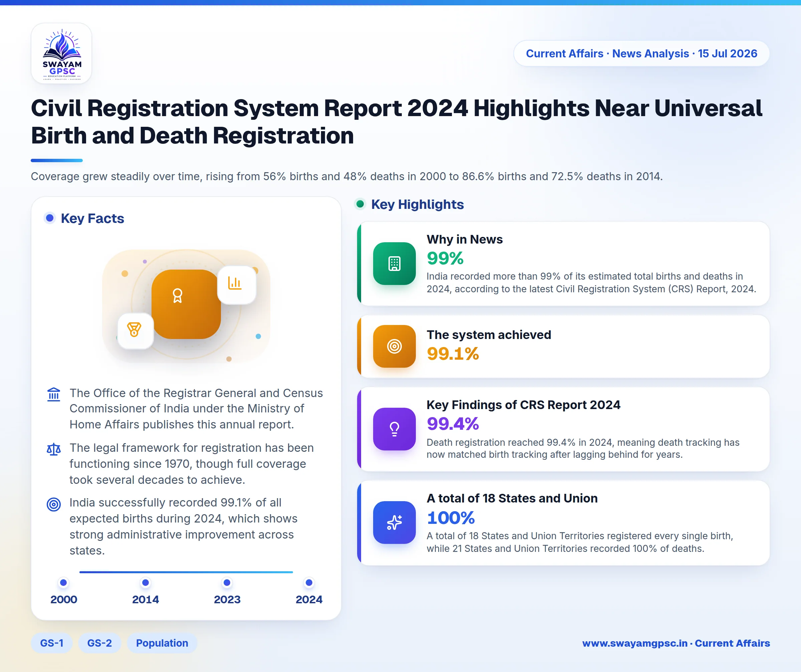
Task: Click the Key Facts heading
Action: (92, 218)
